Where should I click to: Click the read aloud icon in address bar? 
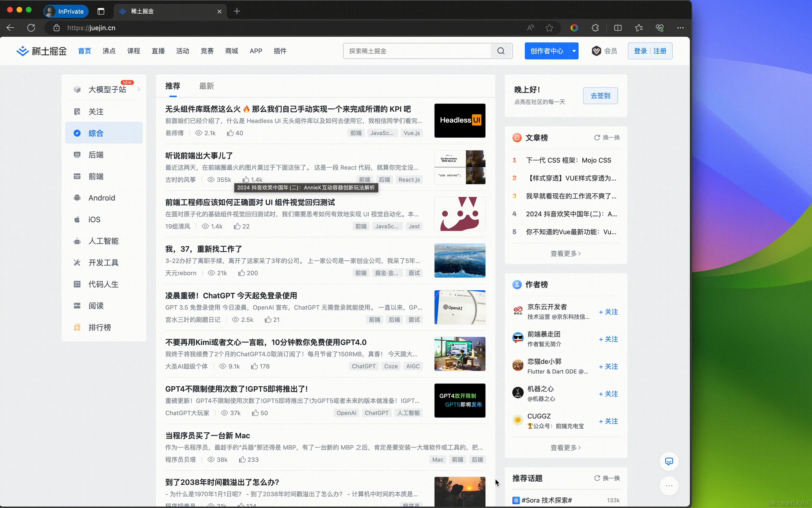(530, 28)
